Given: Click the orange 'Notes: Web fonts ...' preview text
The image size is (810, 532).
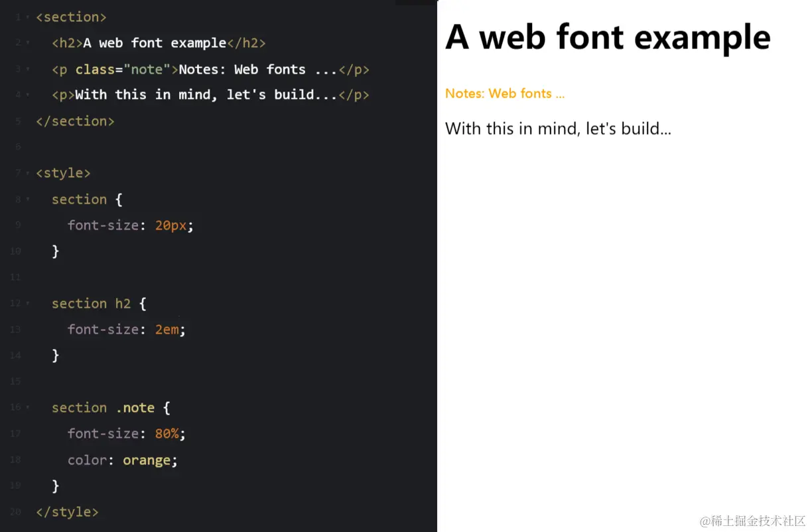Looking at the screenshot, I should [505, 94].
